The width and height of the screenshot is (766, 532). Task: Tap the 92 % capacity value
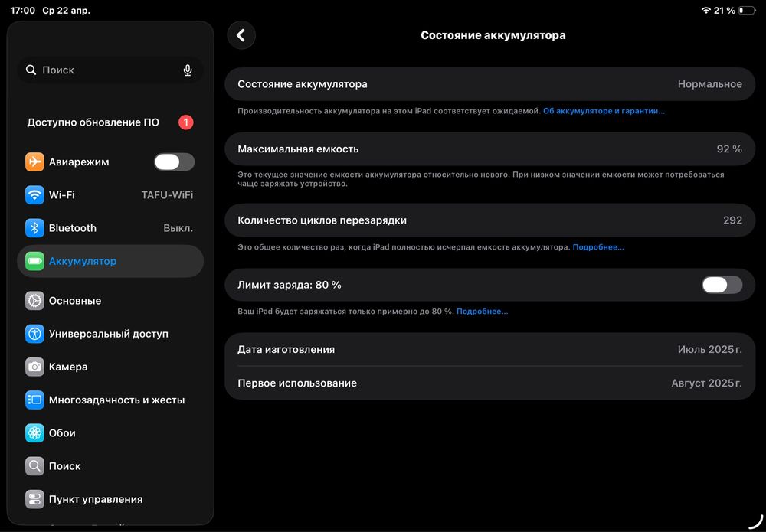729,149
